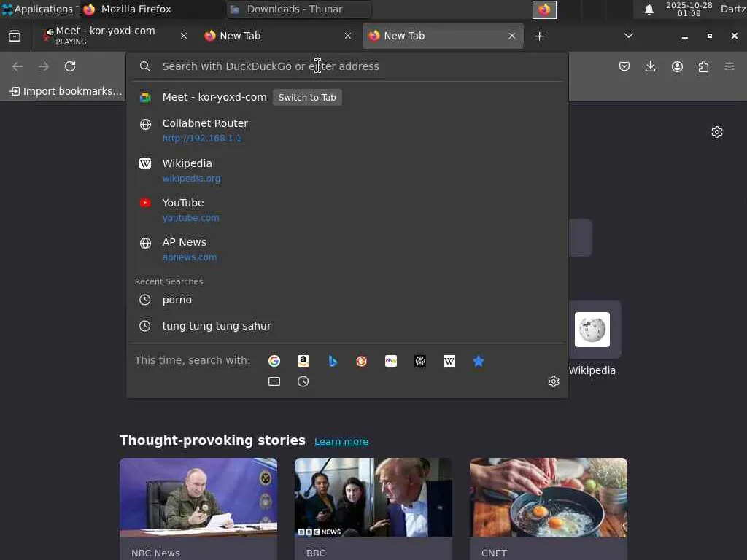747x560 pixels.
Task: Select the second New Tab tab
Action: tap(278, 36)
